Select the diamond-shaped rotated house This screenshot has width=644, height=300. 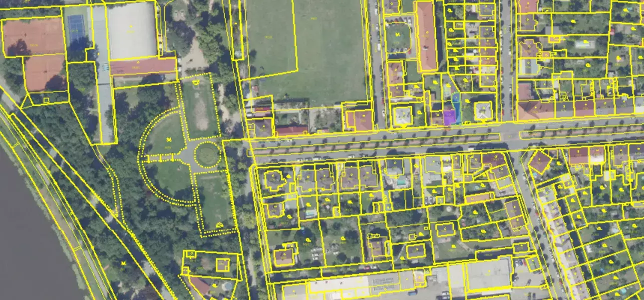540,162
